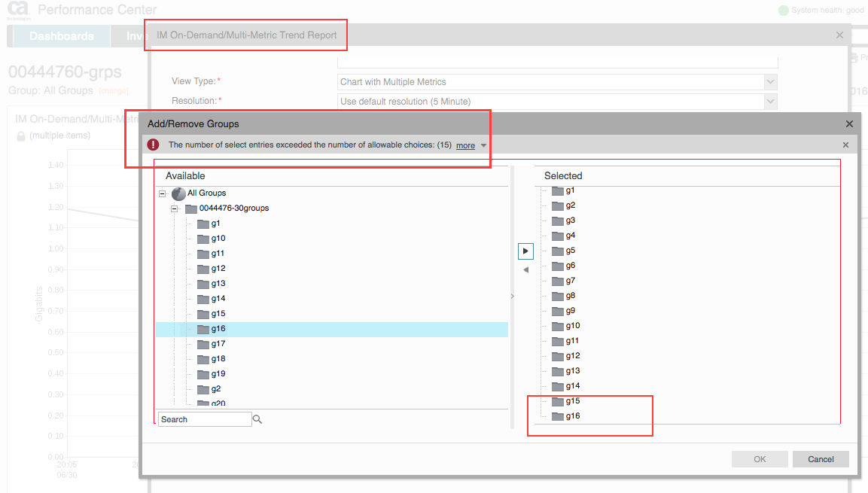Select g13 in the Selected list
This screenshot has width=868, height=493.
coord(573,371)
